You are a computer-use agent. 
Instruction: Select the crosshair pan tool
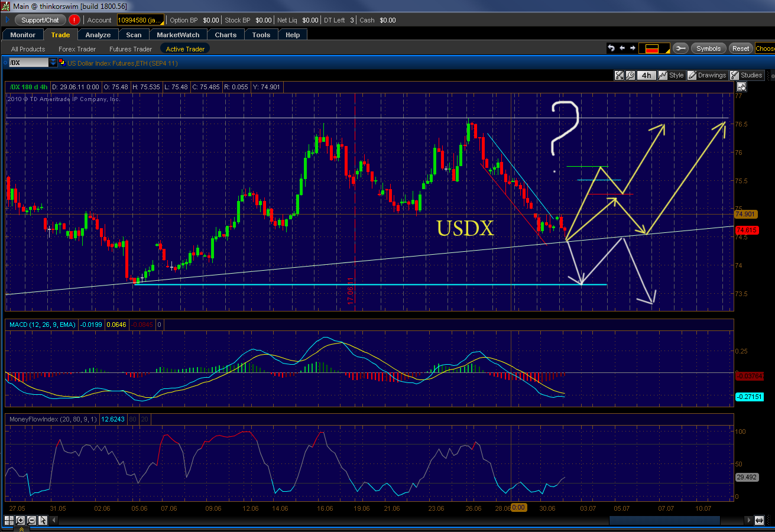tap(9, 520)
